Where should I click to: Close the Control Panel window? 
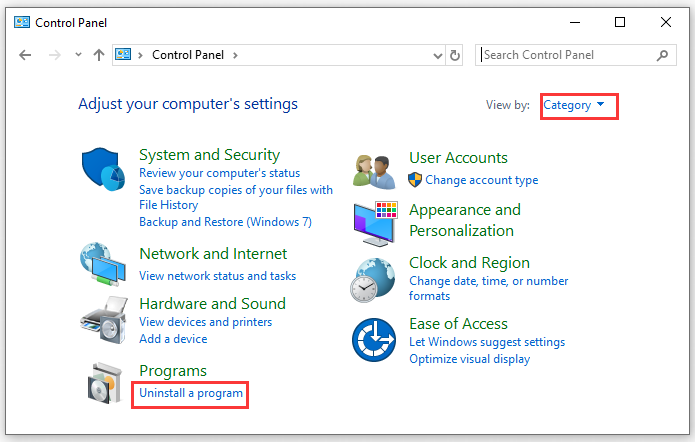666,22
